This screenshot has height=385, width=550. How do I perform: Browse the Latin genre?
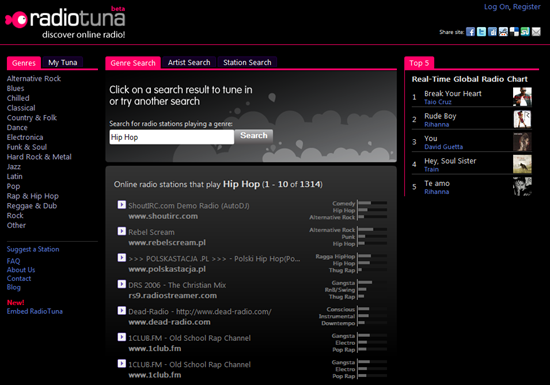[x=14, y=176]
